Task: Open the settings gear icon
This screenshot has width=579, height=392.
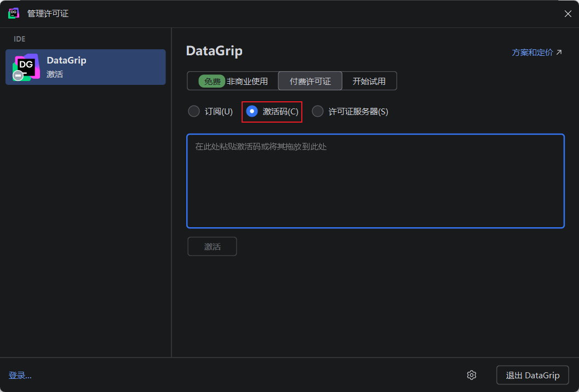Action: (x=472, y=375)
